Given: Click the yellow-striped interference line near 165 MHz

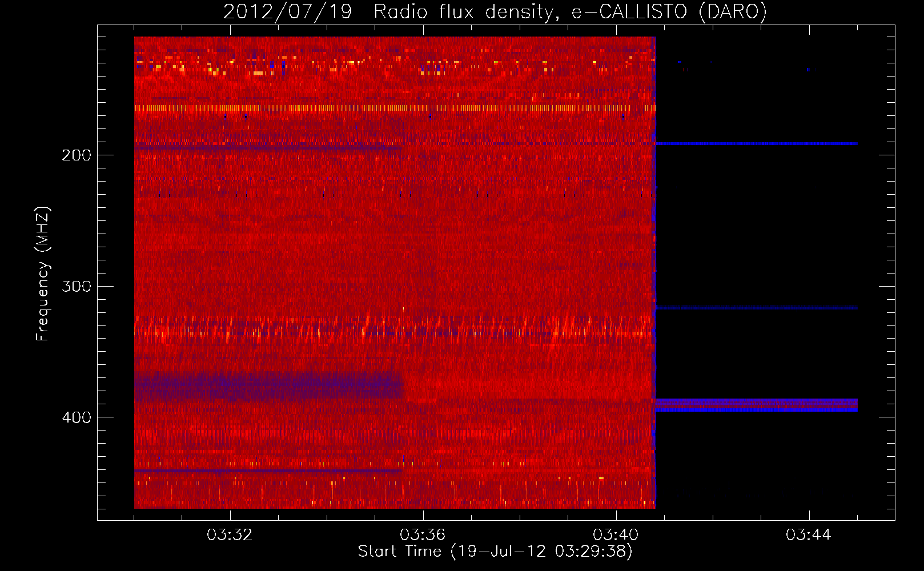Looking at the screenshot, I should click(x=395, y=107).
